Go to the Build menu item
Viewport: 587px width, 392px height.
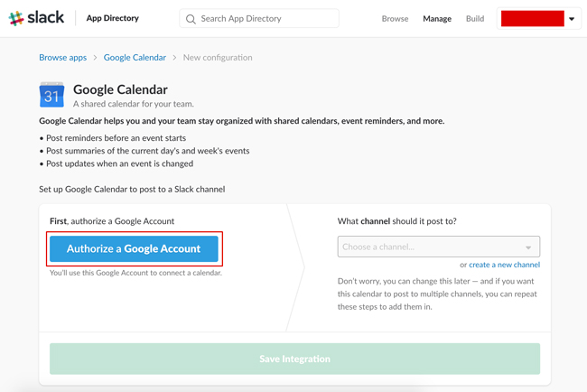click(x=475, y=18)
